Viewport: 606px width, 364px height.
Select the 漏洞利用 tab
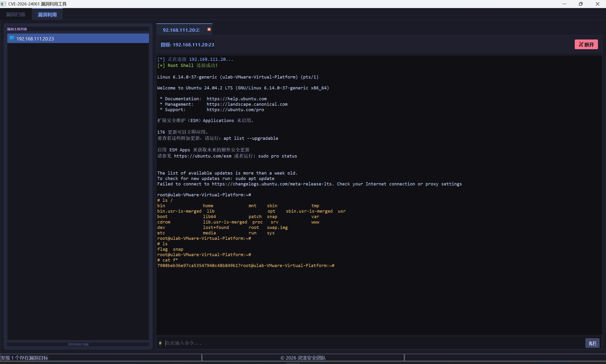pos(47,14)
